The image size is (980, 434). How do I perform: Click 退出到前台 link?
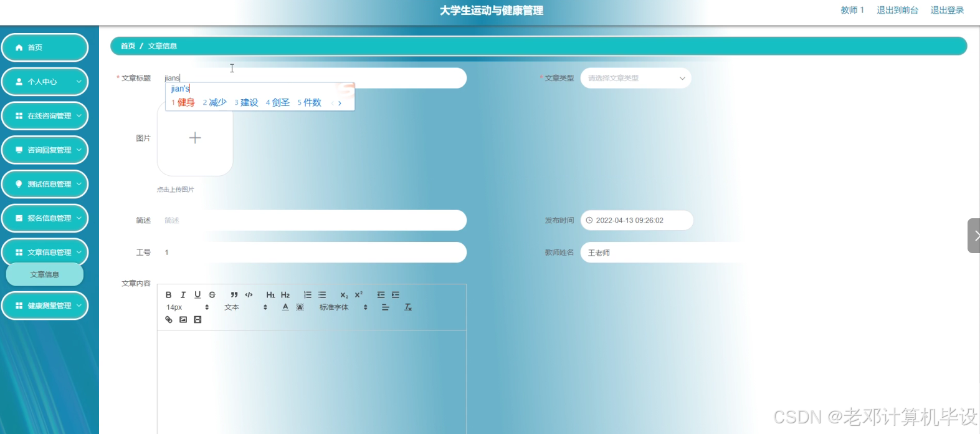[x=897, y=10]
